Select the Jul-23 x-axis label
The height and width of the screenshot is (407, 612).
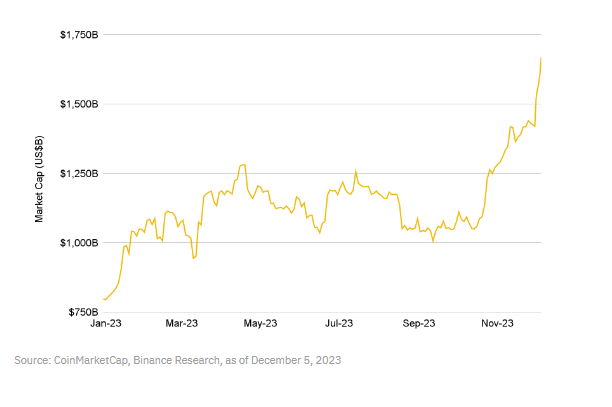[x=340, y=324]
